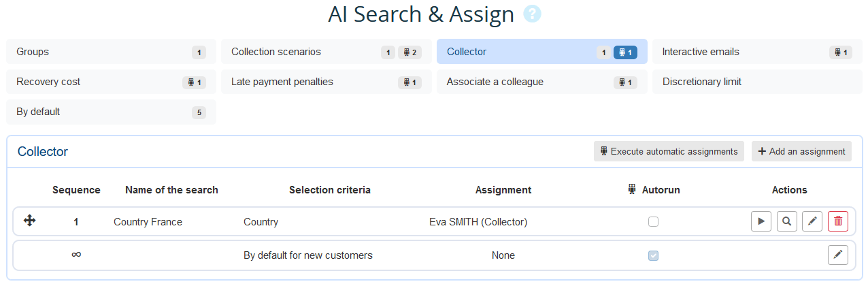The image size is (868, 286).
Task: Enable Autorun for Country France
Action: 653,221
